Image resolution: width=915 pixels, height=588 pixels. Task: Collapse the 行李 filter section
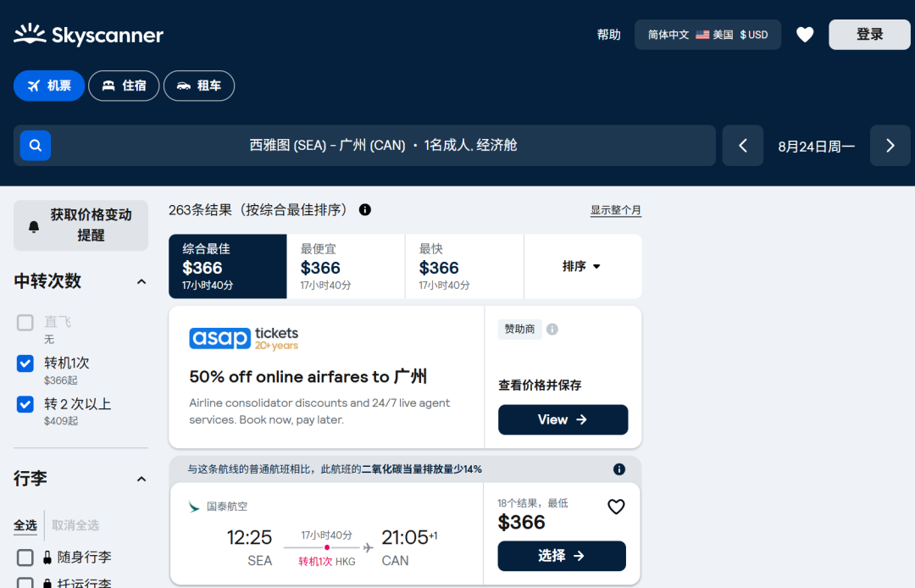pos(141,479)
